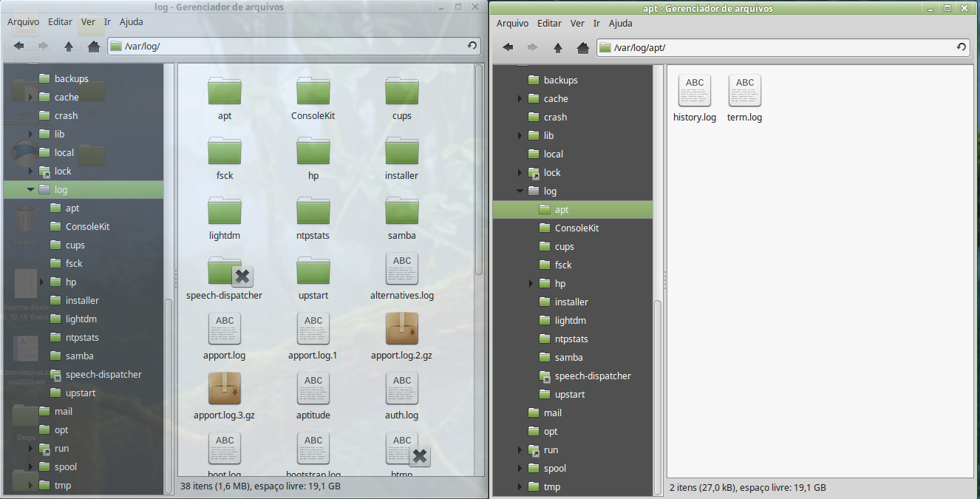
Task: Expand the tmp node in apt window tree
Action: 520,486
